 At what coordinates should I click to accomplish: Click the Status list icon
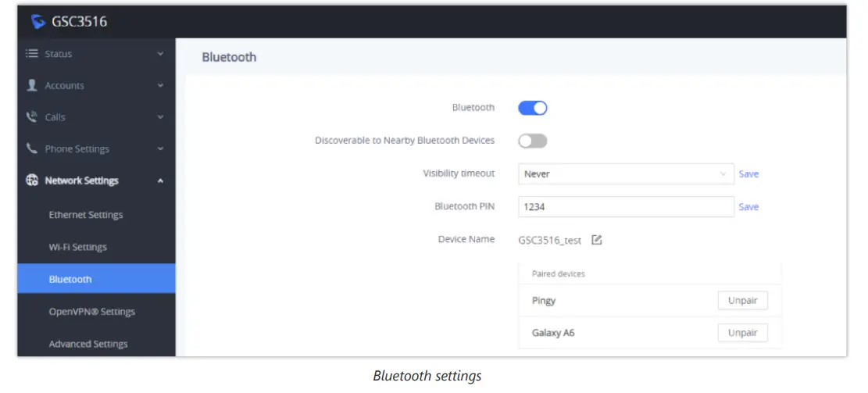(32, 54)
